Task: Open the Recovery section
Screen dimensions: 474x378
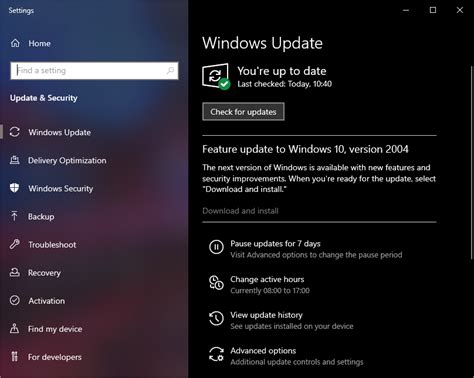Action: click(x=44, y=273)
